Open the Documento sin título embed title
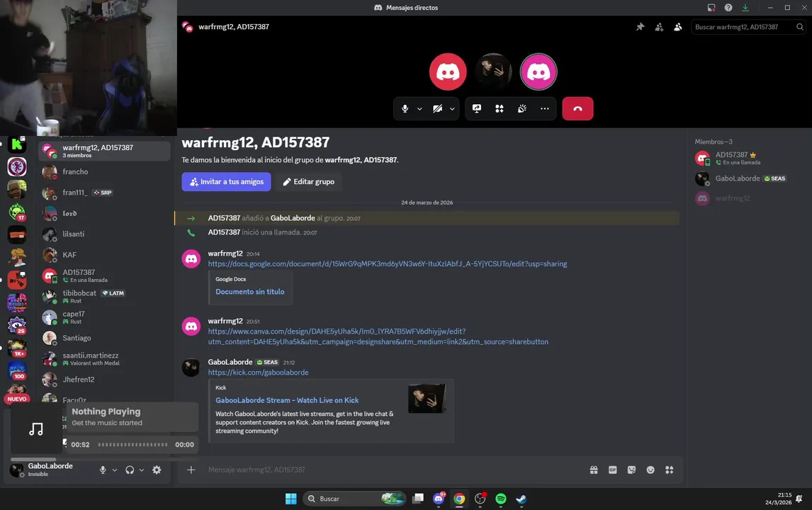 (250, 292)
